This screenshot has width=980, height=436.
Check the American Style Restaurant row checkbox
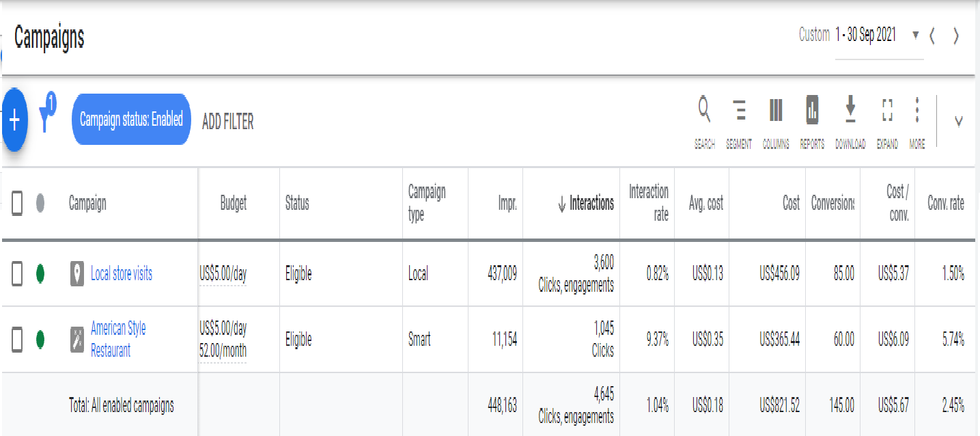18,339
